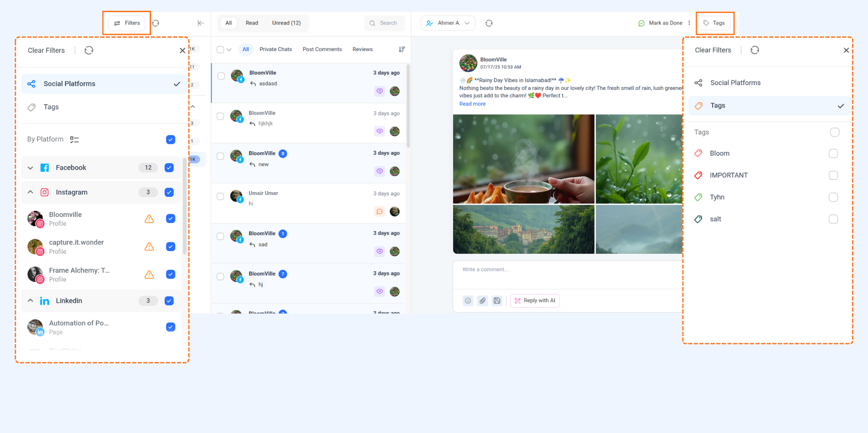Close the left filter panel
Viewport: 868px width, 433px height.
point(182,51)
